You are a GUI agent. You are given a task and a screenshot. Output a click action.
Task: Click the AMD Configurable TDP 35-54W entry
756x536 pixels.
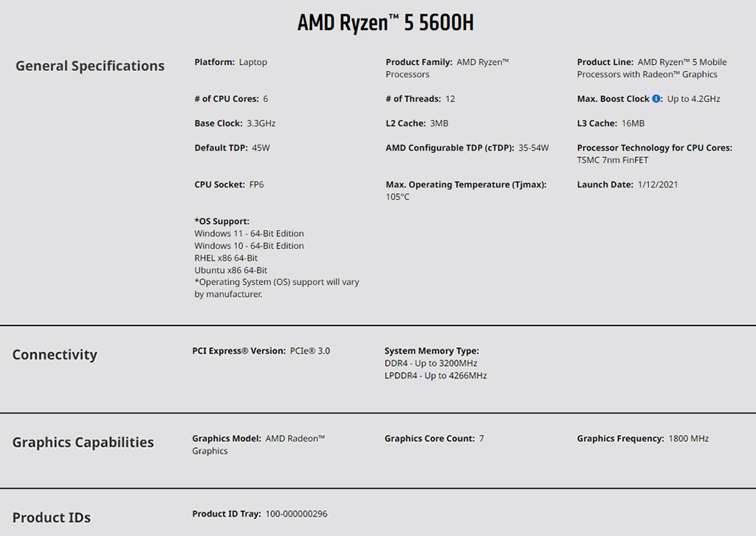[467, 148]
